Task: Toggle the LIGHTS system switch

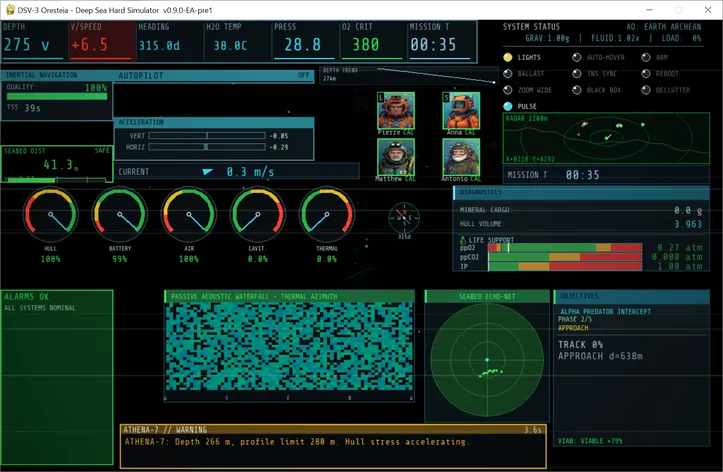Action: (x=508, y=57)
